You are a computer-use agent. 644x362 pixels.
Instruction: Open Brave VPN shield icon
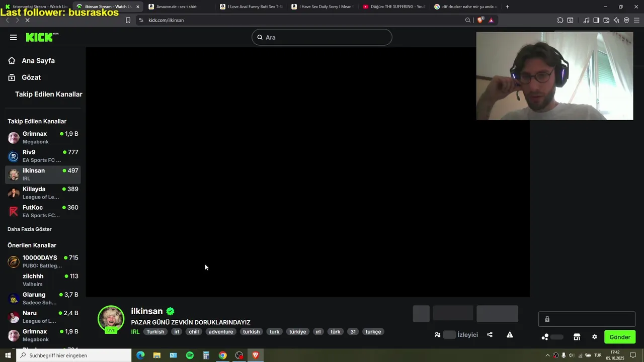tap(626, 20)
